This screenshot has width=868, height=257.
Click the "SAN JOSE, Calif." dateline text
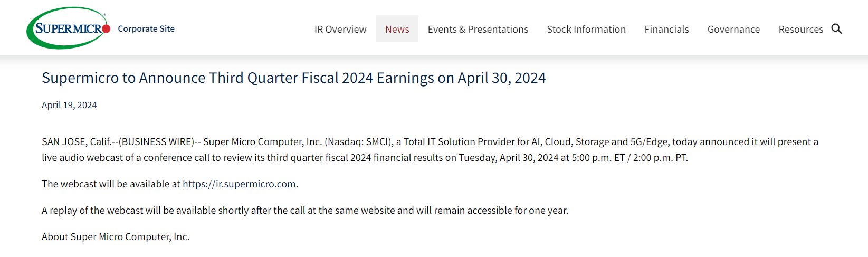77,142
